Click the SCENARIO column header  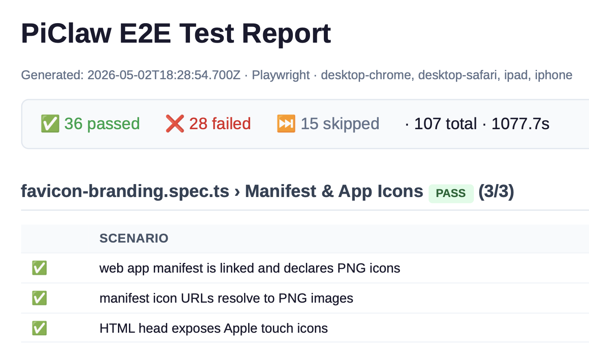point(134,238)
